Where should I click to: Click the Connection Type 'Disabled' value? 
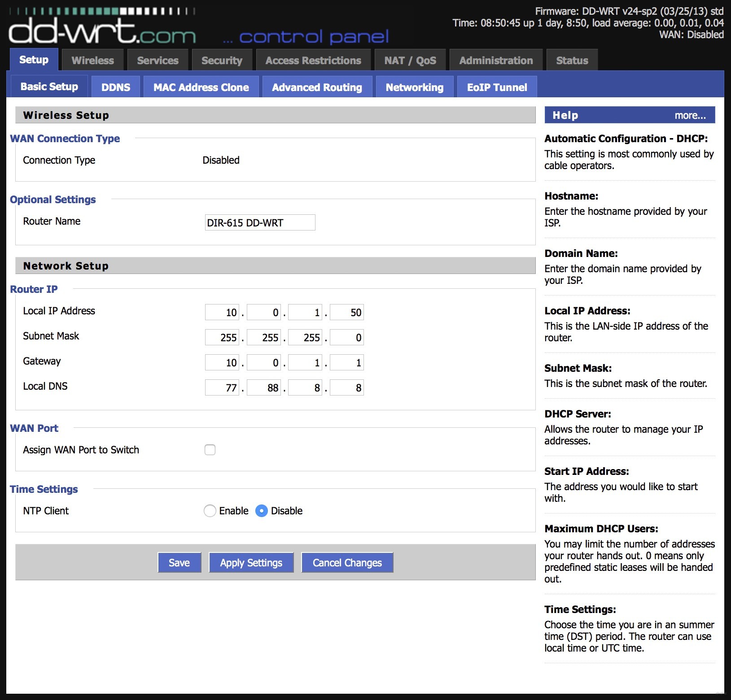[221, 160]
